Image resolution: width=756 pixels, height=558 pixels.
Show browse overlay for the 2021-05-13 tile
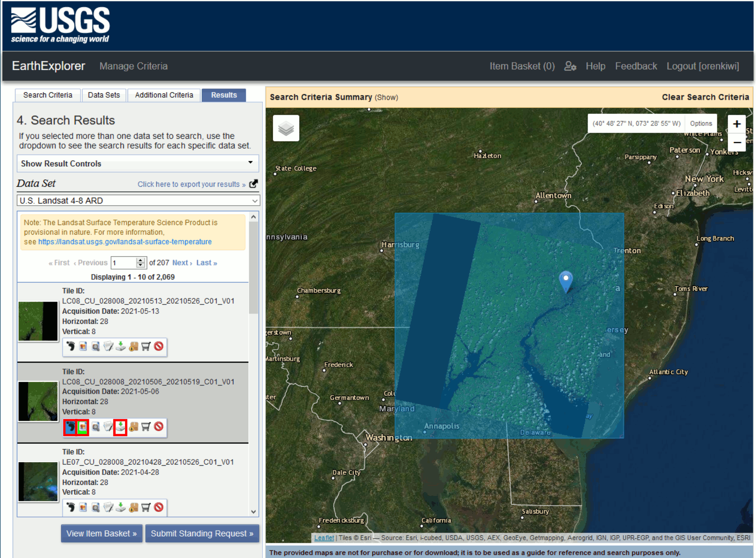coord(83,346)
